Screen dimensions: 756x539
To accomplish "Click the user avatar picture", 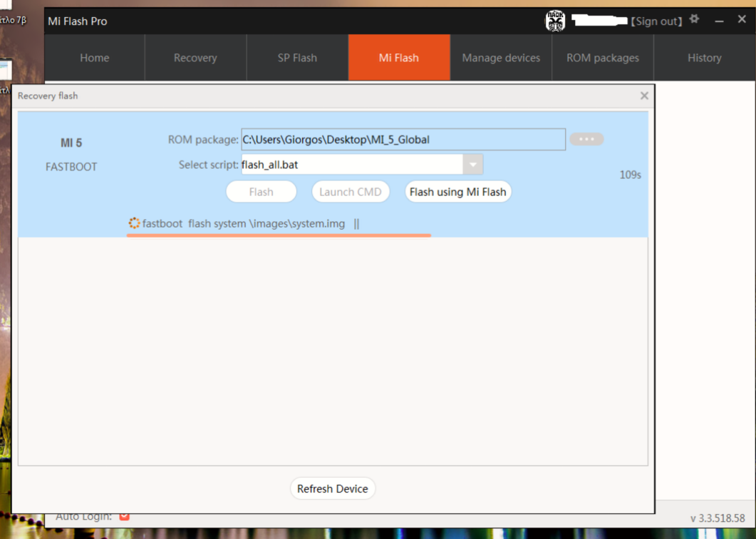I will coord(555,21).
